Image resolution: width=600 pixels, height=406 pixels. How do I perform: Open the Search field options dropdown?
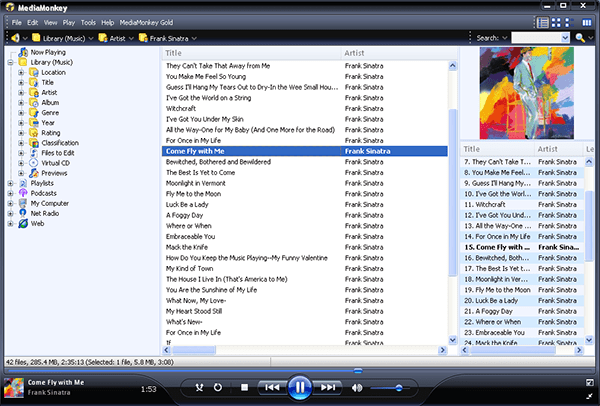click(505, 38)
